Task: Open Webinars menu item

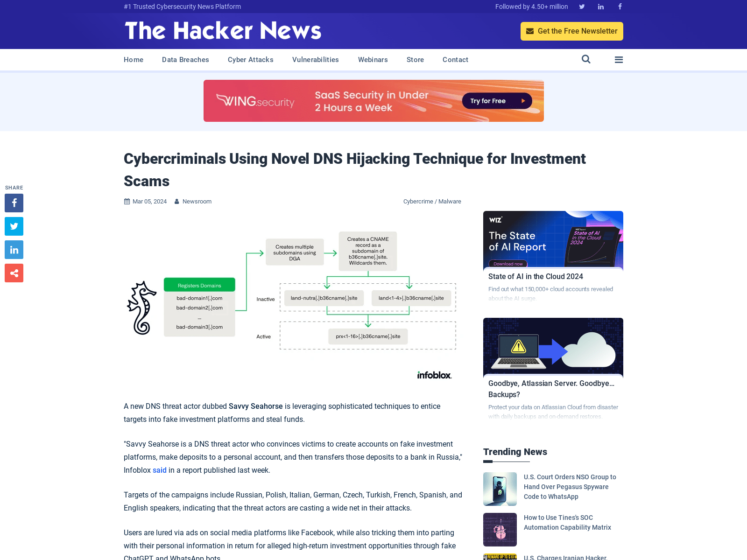Action: coord(373,60)
